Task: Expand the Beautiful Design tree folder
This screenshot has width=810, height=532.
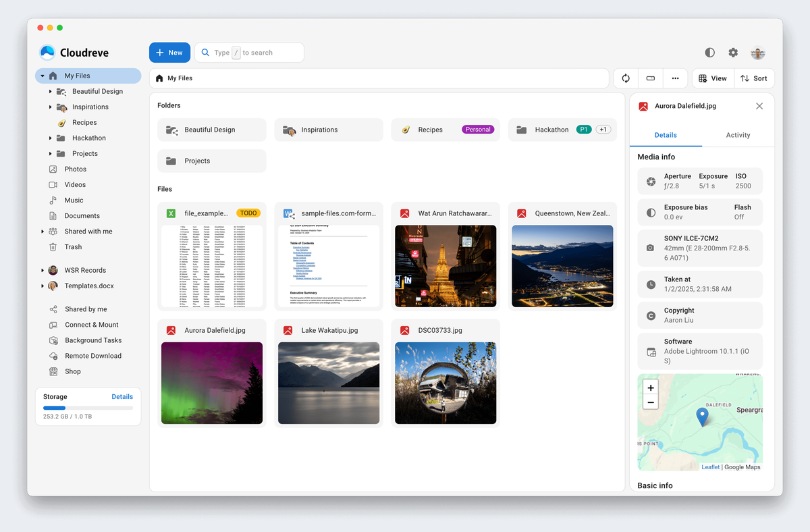Action: [51, 91]
